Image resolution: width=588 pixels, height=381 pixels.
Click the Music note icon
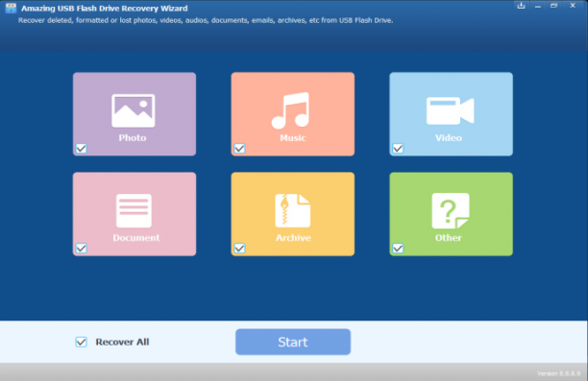pyautogui.click(x=290, y=110)
